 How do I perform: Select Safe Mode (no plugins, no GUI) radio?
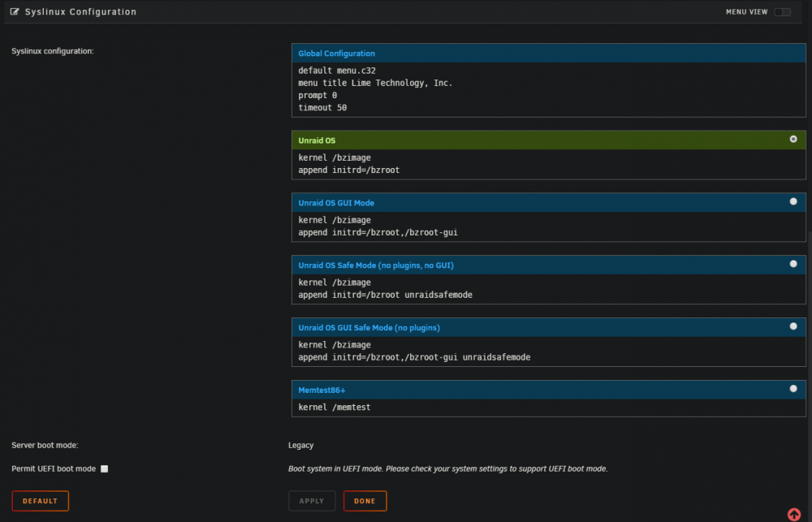793,264
